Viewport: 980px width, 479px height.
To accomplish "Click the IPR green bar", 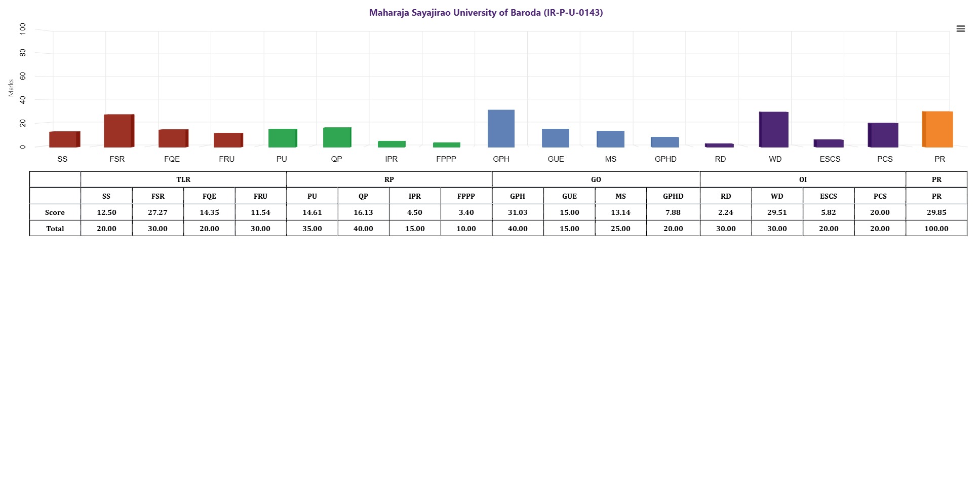I will (x=391, y=144).
